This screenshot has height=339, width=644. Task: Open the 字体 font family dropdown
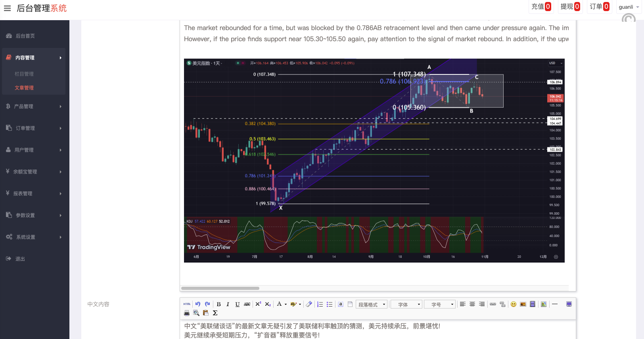pos(406,305)
